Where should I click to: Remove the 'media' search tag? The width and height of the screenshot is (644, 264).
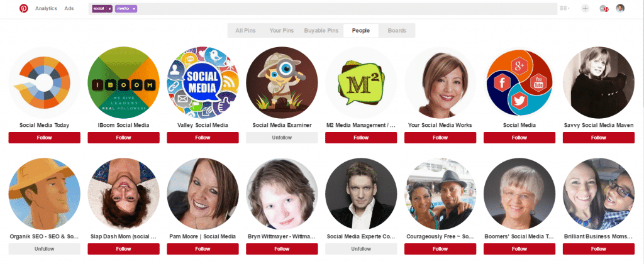(x=134, y=9)
